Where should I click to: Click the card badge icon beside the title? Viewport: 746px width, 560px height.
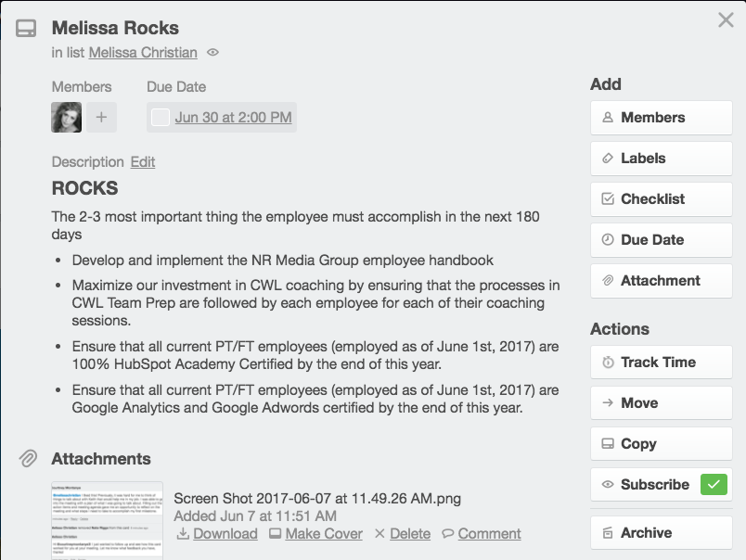coord(26,28)
